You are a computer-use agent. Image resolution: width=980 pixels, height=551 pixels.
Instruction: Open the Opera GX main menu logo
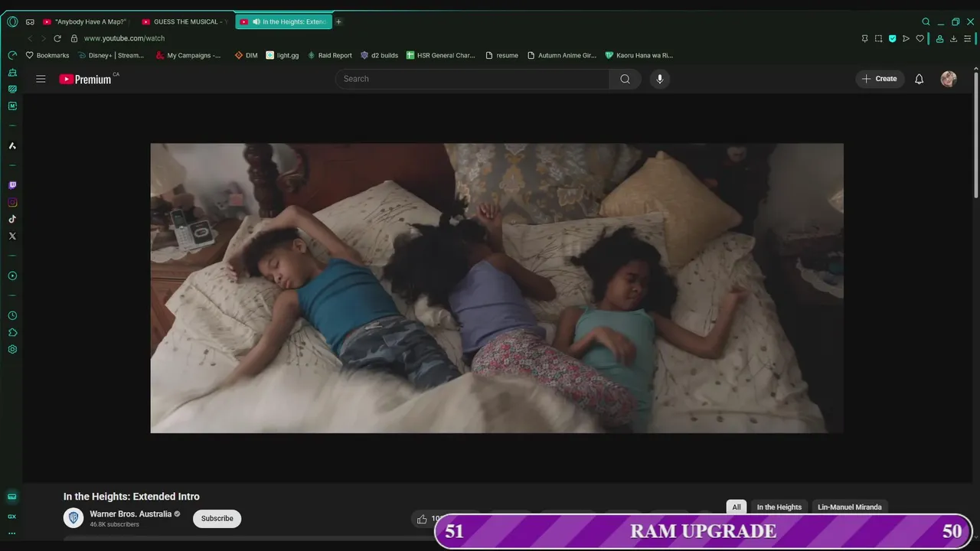[12, 21]
